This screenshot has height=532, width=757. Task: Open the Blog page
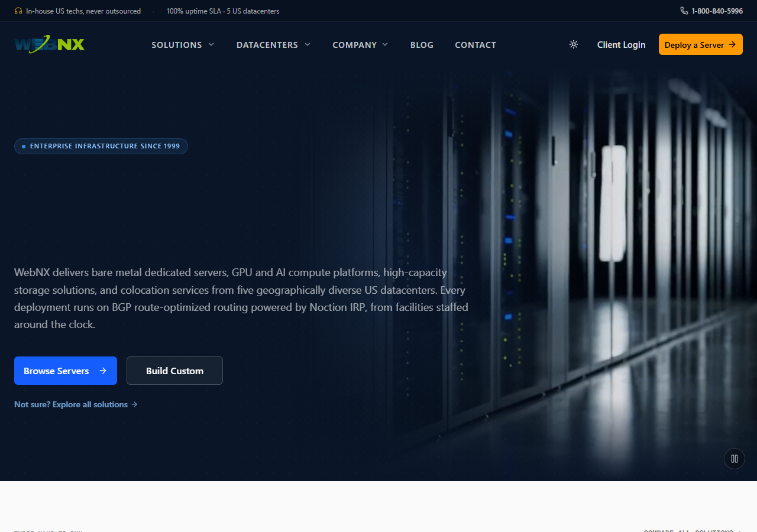(x=422, y=45)
